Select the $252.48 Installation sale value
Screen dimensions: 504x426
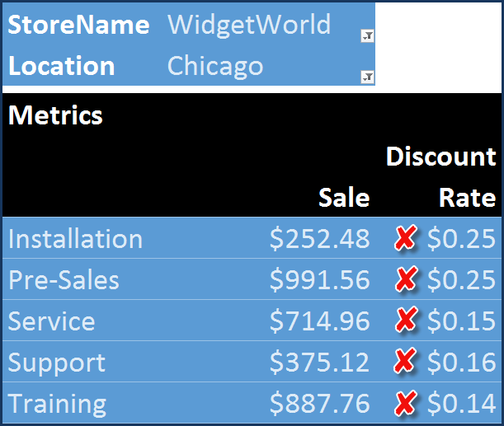320,239
